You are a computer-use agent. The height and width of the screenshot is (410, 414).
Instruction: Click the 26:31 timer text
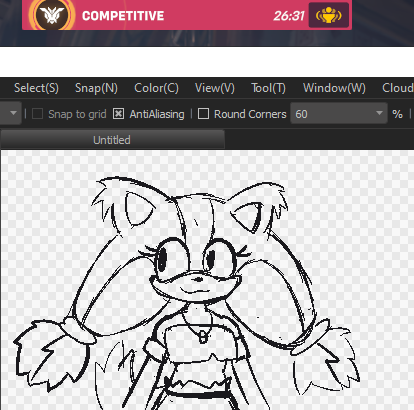(x=289, y=16)
